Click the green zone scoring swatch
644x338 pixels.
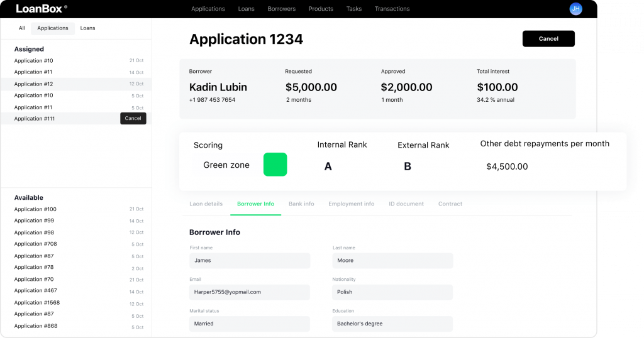click(x=275, y=165)
